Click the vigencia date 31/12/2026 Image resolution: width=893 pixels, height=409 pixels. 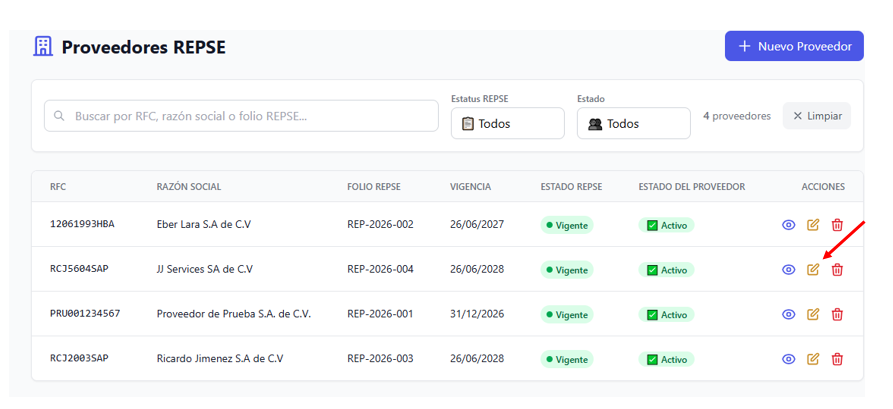tap(477, 314)
